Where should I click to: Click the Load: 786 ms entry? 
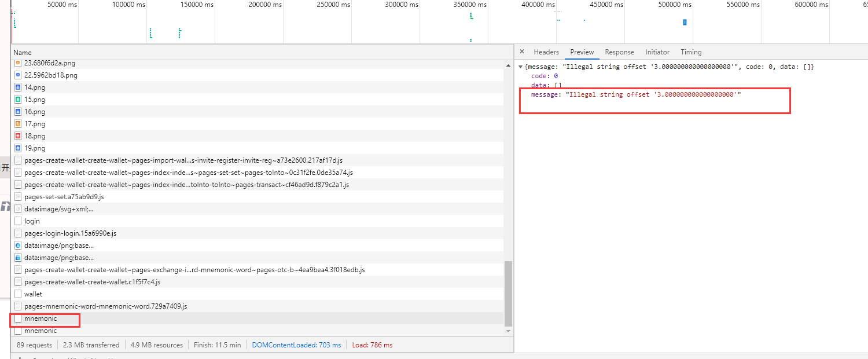coord(372,345)
